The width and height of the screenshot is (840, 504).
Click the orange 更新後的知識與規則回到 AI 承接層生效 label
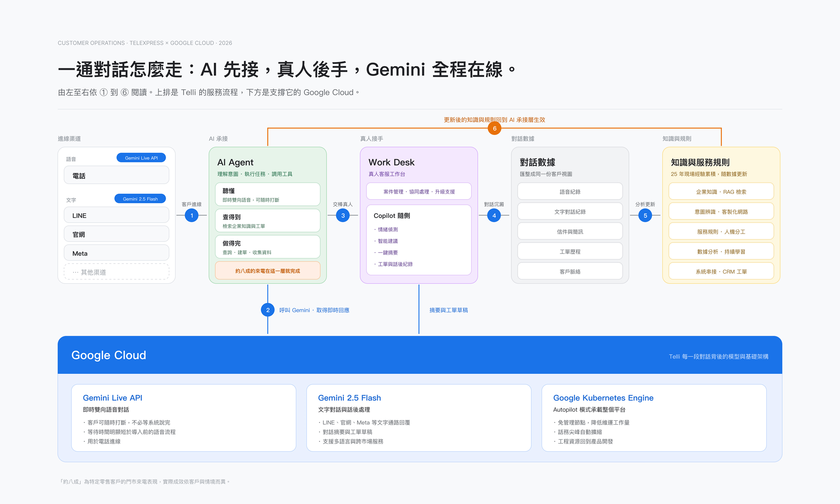[494, 120]
